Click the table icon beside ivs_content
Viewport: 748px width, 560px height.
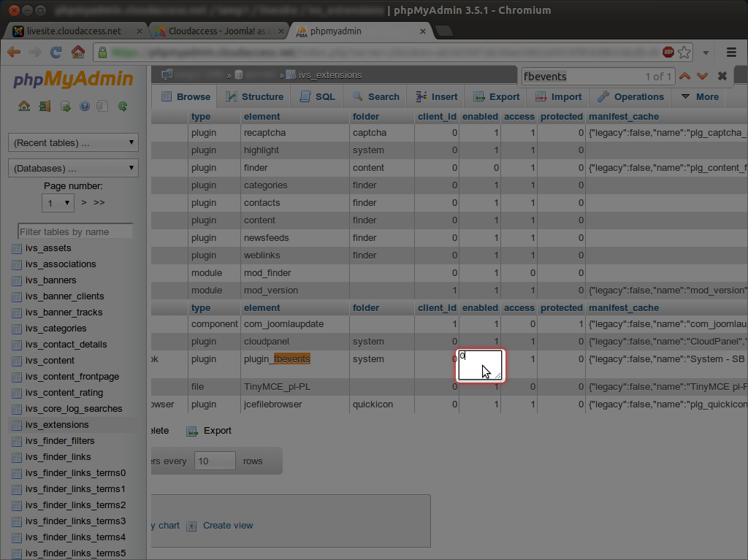[17, 361]
